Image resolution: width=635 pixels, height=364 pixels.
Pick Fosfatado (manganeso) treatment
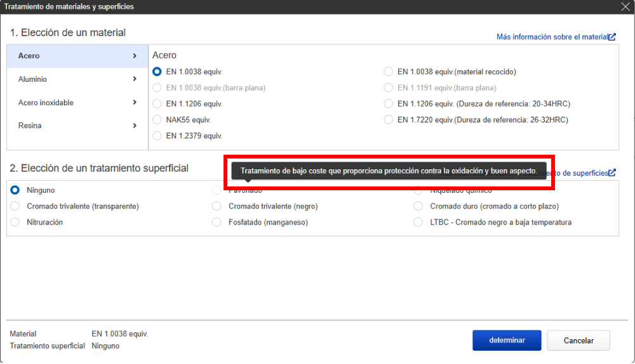tap(217, 222)
